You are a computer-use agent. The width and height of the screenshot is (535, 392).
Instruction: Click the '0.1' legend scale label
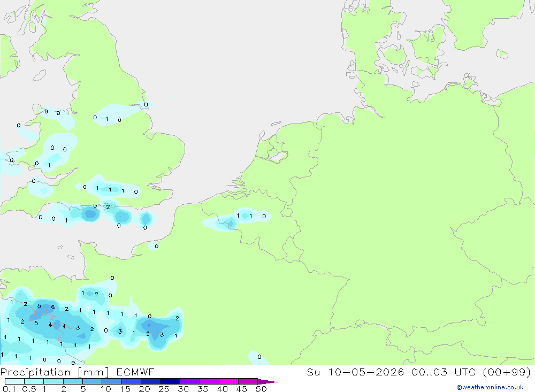point(9,389)
